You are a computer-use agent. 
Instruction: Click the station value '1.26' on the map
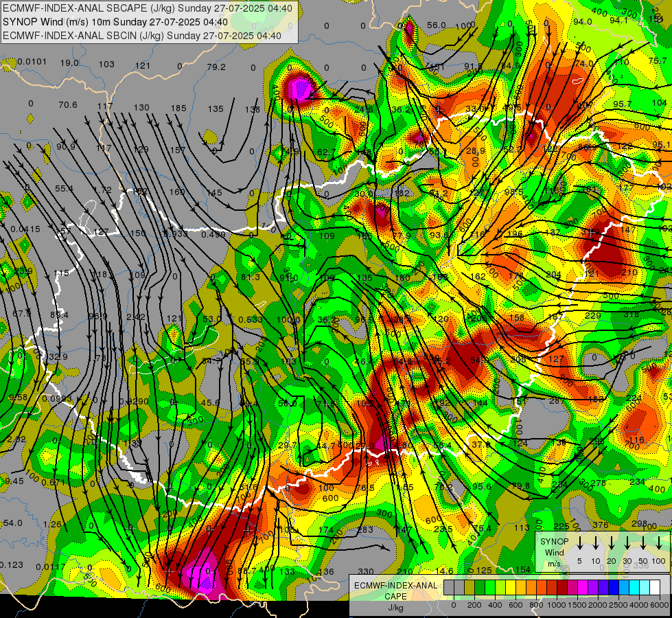[x=52, y=524]
